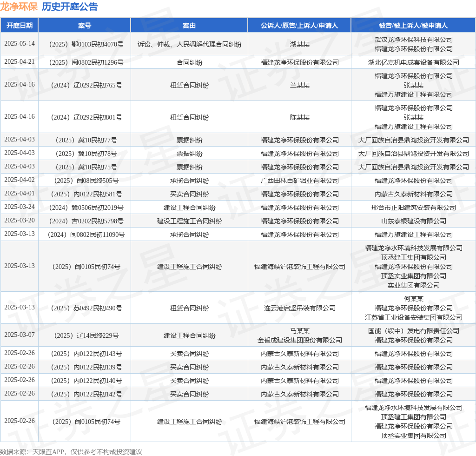Click plaintiff 马某某
Viewport: 476px width, 456px height.
click(300, 331)
